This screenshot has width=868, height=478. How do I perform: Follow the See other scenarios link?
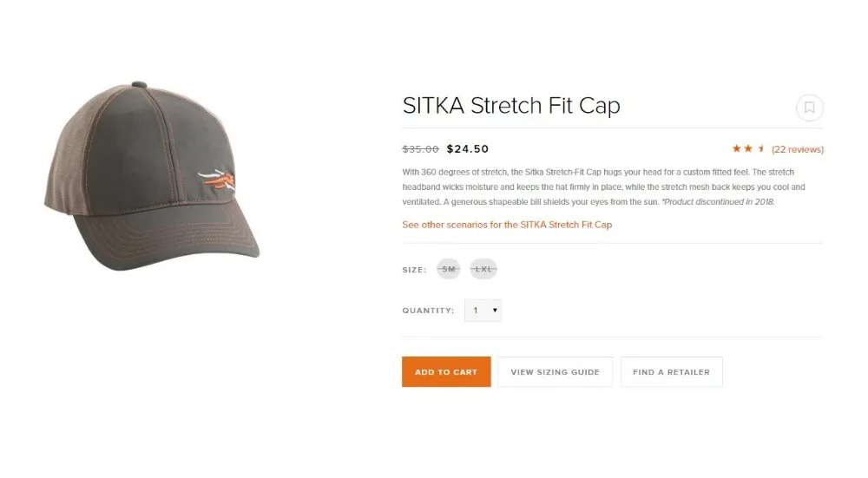(507, 225)
